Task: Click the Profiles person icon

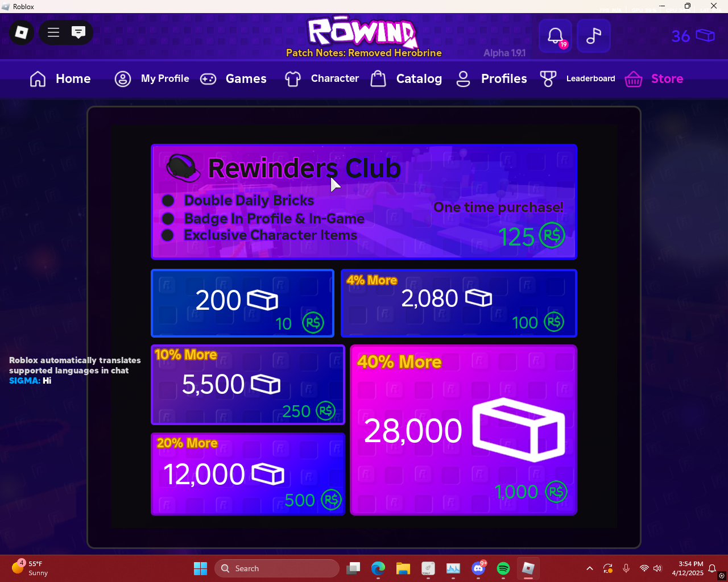Action: tap(464, 79)
